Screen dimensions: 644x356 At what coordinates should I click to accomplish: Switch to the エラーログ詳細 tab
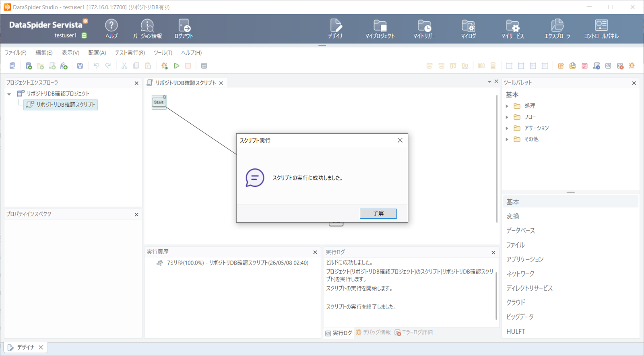(414, 332)
